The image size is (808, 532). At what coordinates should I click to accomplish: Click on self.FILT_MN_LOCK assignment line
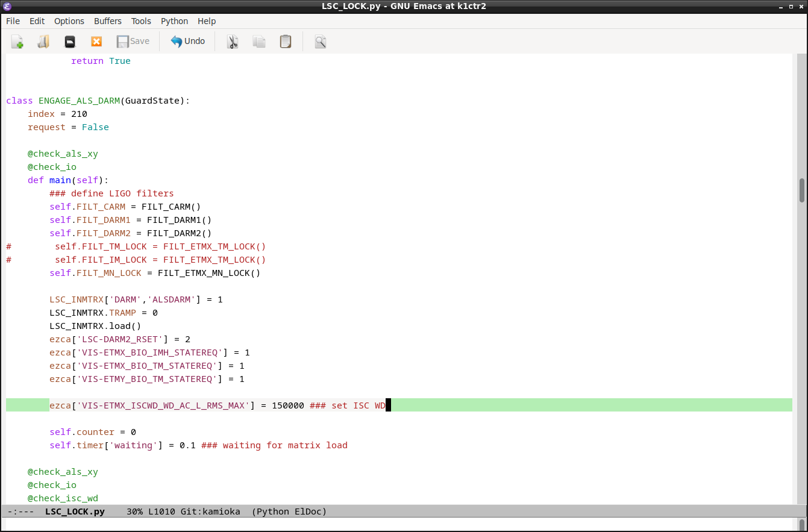155,273
